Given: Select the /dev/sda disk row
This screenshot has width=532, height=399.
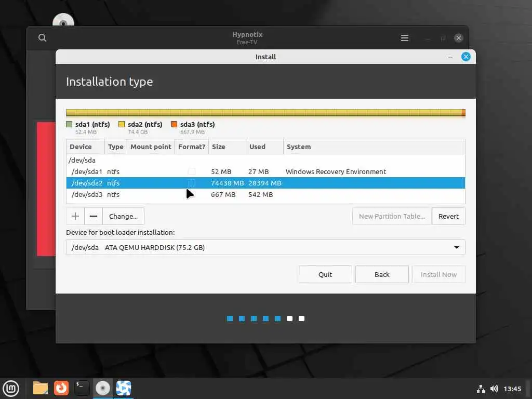Looking at the screenshot, I should [x=265, y=160].
